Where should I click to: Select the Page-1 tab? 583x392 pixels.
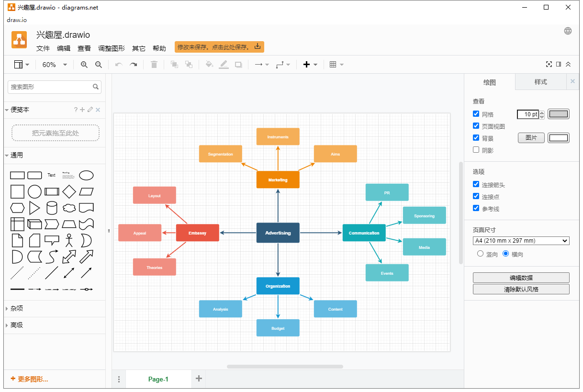click(x=158, y=379)
